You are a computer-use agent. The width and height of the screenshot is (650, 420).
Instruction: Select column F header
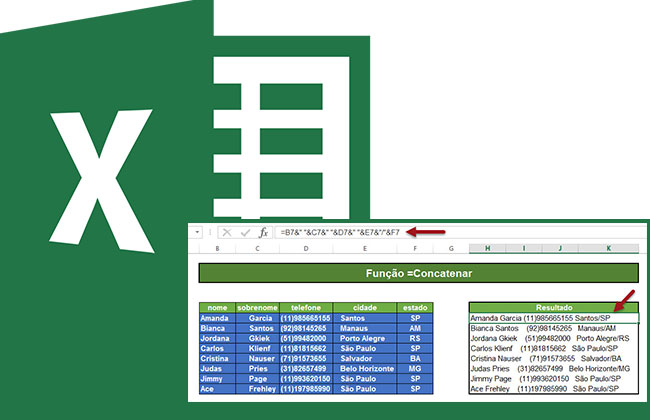click(415, 248)
